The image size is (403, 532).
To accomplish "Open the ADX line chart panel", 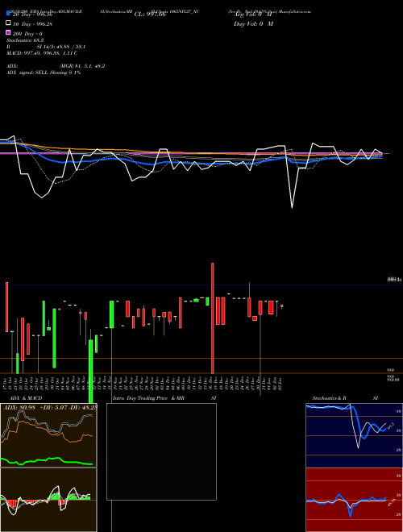I will (48, 435).
